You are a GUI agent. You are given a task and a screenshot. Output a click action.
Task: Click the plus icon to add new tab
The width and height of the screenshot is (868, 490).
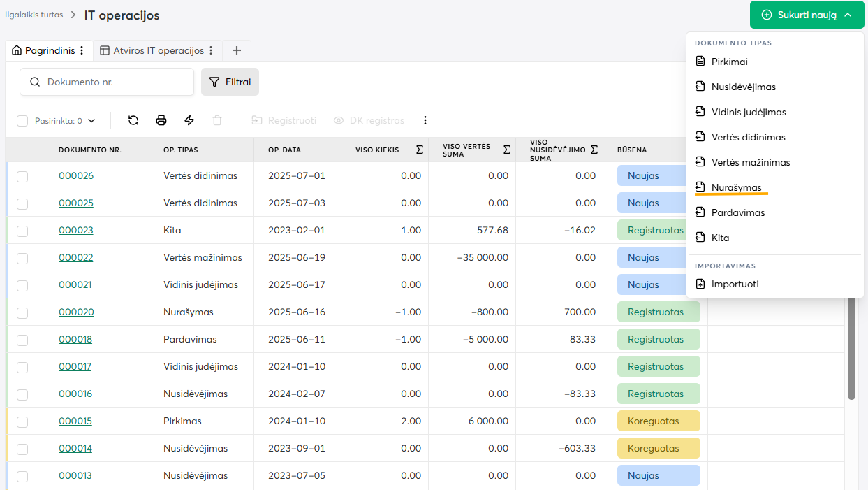coord(237,50)
